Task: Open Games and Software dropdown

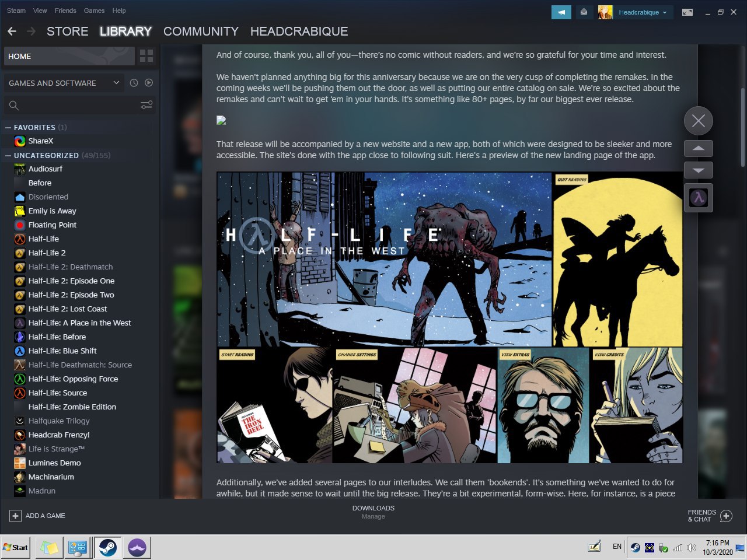Action: tap(64, 83)
